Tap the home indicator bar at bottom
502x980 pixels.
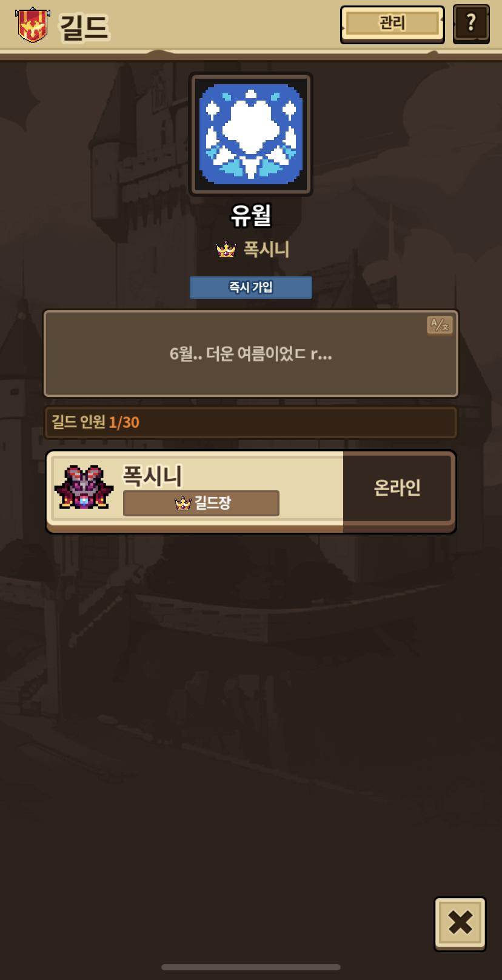[251, 967]
